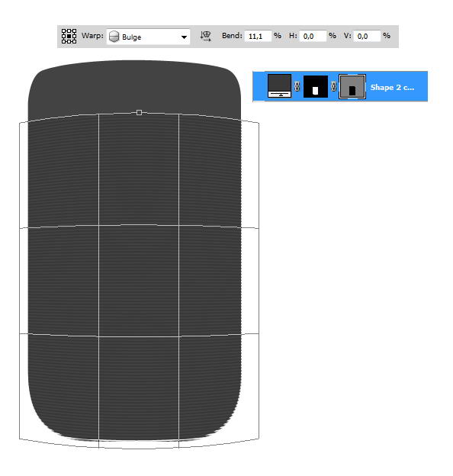The width and height of the screenshot is (453, 476).
Task: Click the Bulge style icon in Warp box
Action: click(x=114, y=37)
